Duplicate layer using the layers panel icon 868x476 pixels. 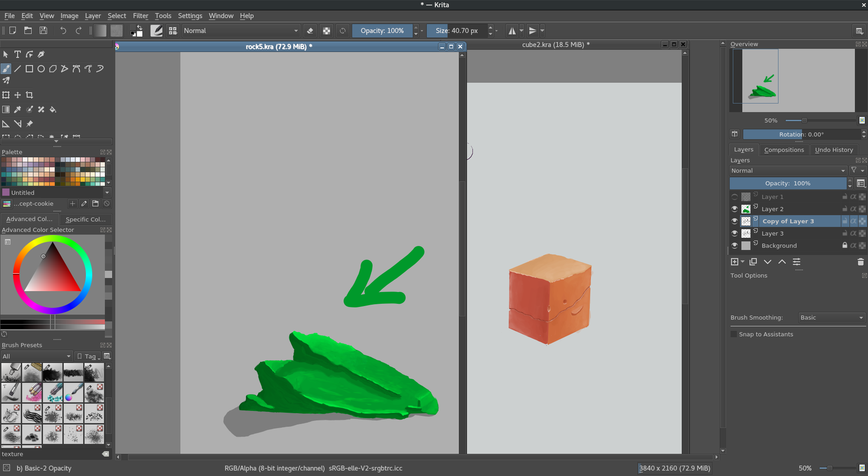click(x=753, y=262)
